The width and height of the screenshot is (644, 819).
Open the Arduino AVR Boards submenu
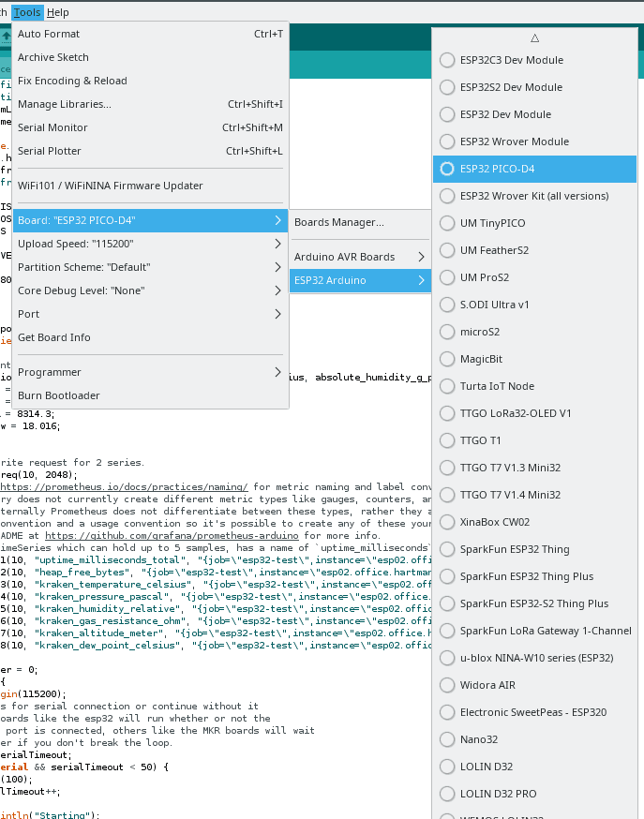pyautogui.click(x=360, y=257)
